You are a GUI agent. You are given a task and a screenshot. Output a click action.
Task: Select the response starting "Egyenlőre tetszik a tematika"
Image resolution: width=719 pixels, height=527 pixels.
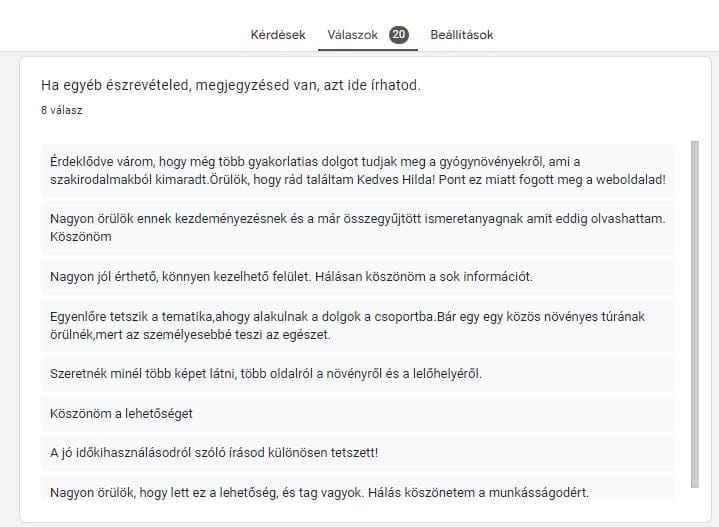point(357,325)
